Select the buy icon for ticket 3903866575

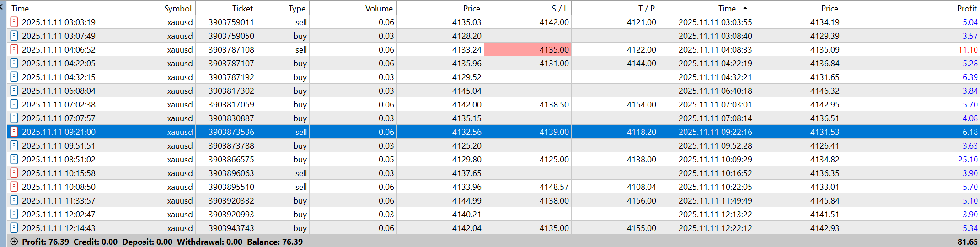pos(14,159)
